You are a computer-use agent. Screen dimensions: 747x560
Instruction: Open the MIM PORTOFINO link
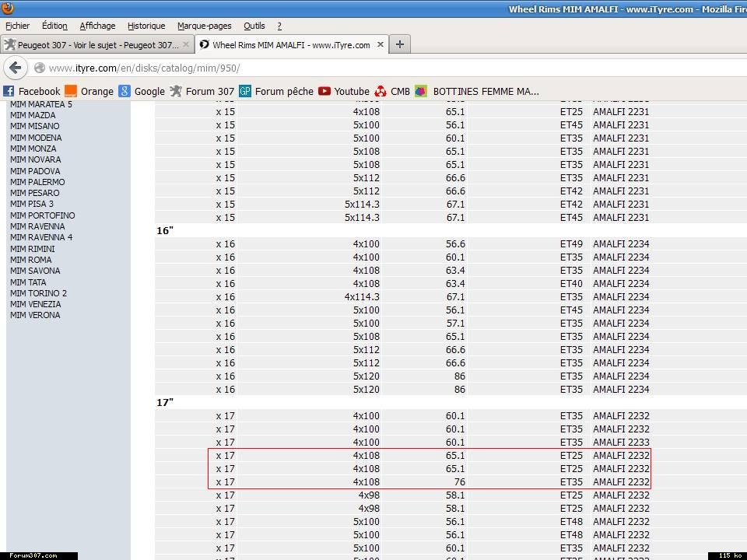point(42,215)
